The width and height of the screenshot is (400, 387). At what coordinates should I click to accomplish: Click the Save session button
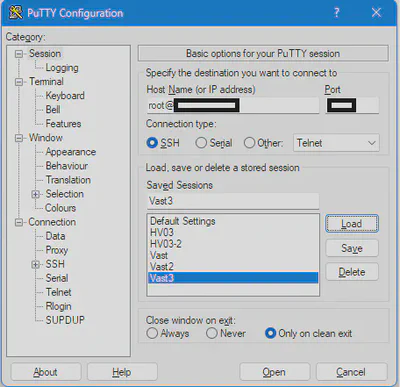pos(352,248)
